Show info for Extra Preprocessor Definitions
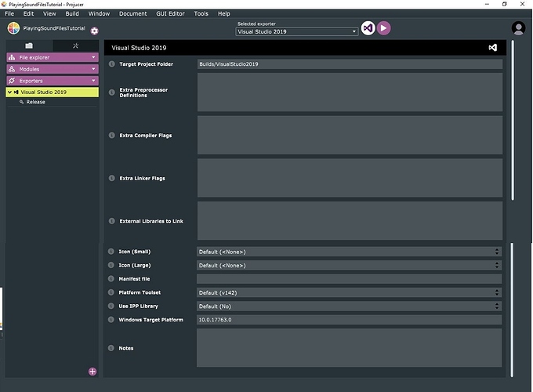Image resolution: width=533 pixels, height=392 pixels. tap(111, 93)
